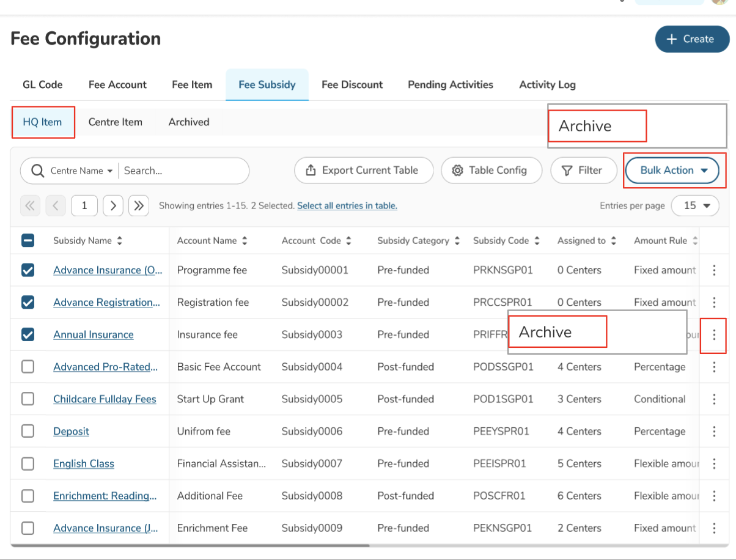The width and height of the screenshot is (736, 560).
Task: Sort by Account Code column
Action: pos(348,241)
